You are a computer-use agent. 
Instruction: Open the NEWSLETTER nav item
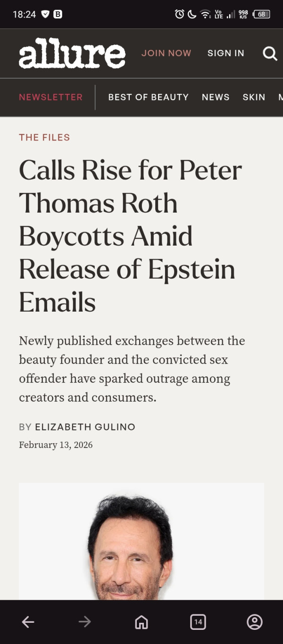[50, 97]
